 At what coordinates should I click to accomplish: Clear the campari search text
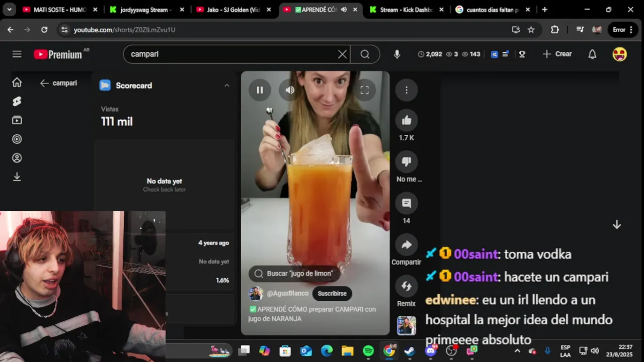pos(342,54)
